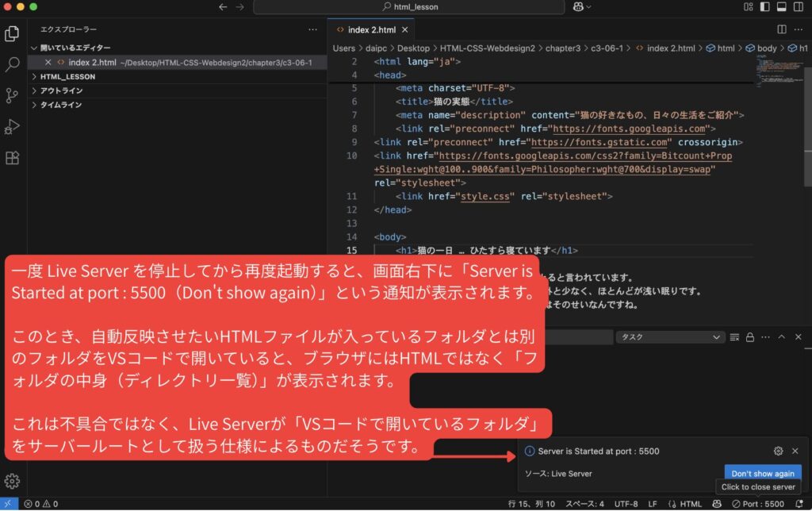Open the Search view in activity bar

(x=13, y=64)
